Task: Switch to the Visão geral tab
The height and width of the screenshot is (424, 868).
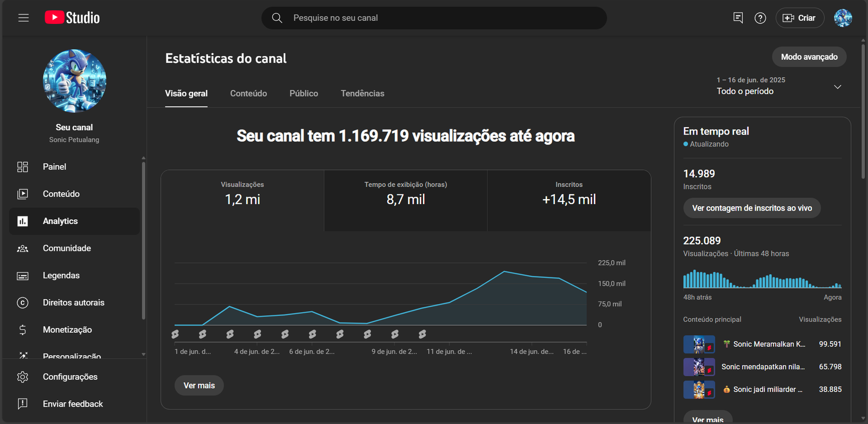Action: 186,93
